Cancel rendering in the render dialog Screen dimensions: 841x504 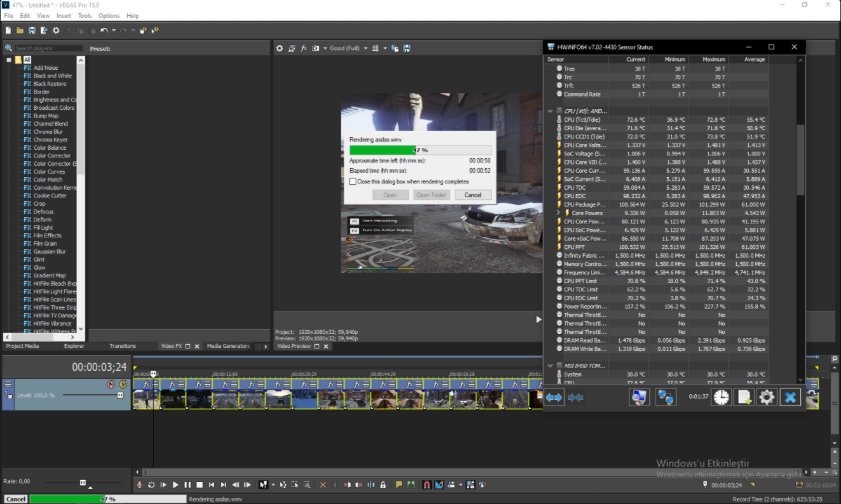click(473, 195)
